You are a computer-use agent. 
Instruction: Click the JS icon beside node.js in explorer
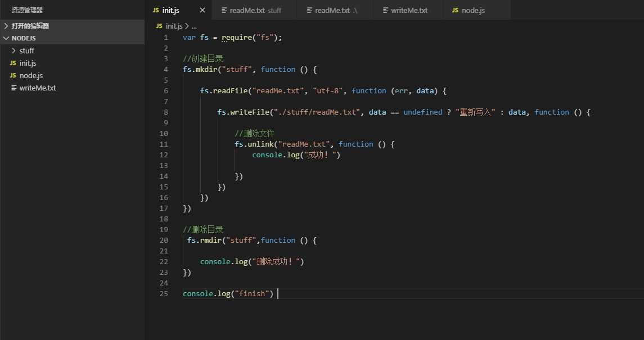[13, 75]
